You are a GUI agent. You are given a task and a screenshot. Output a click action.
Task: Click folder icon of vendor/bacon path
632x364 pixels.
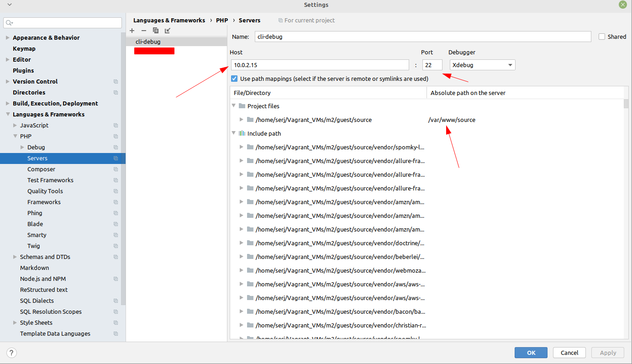point(250,311)
